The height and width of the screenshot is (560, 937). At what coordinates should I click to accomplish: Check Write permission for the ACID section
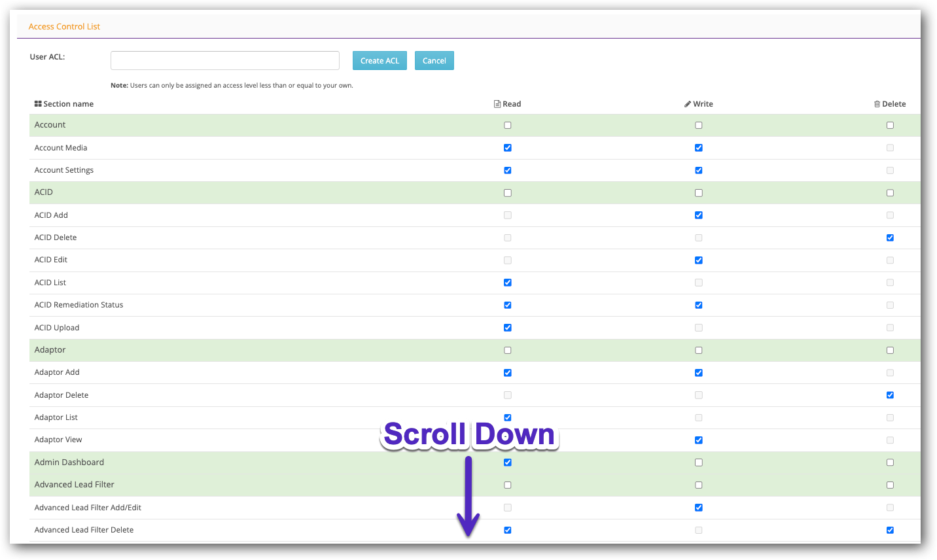[x=698, y=192]
